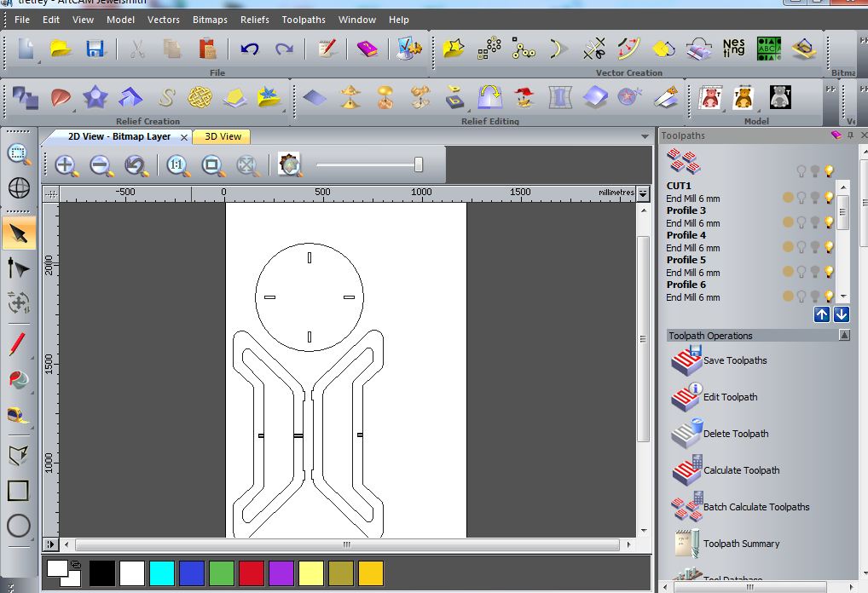Select the Zoom In tool
Viewport: 868px width, 593px height.
pos(66,165)
